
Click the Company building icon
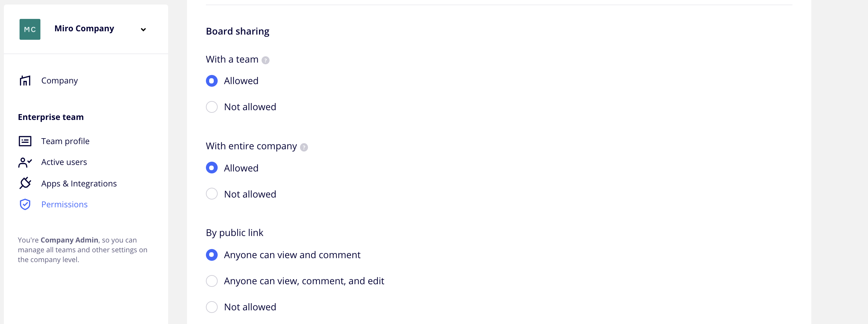point(25,81)
